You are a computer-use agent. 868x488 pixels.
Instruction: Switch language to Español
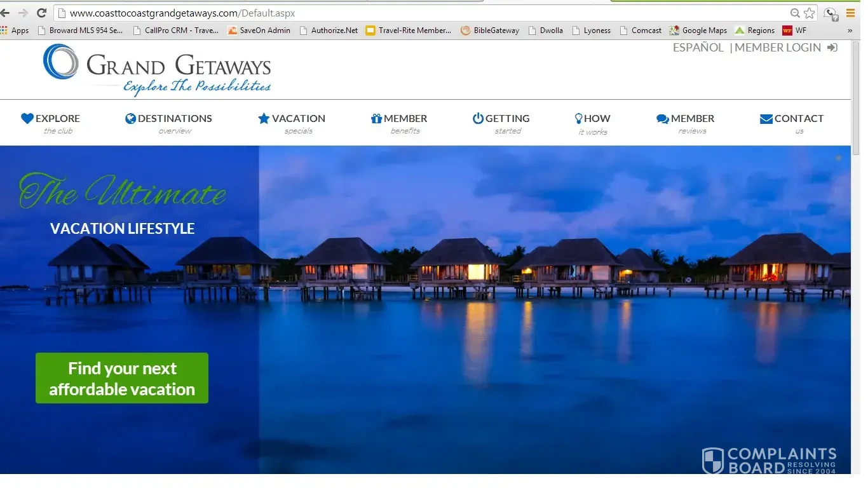point(698,48)
